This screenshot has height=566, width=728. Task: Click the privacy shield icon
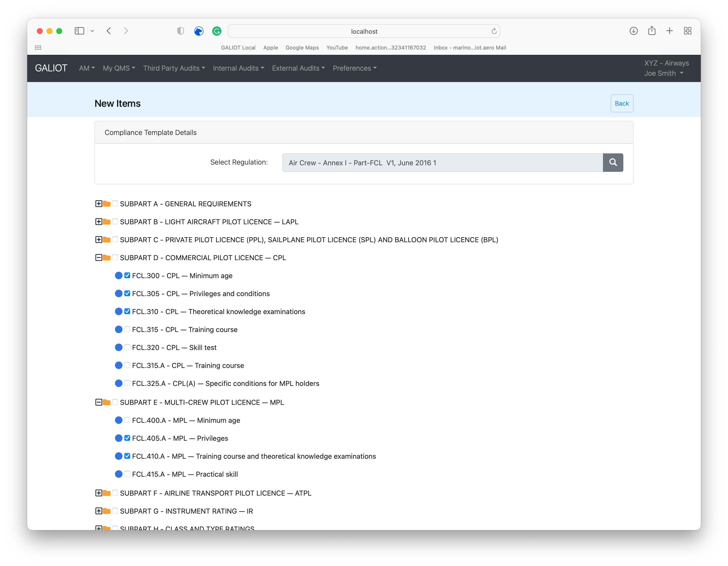click(180, 31)
